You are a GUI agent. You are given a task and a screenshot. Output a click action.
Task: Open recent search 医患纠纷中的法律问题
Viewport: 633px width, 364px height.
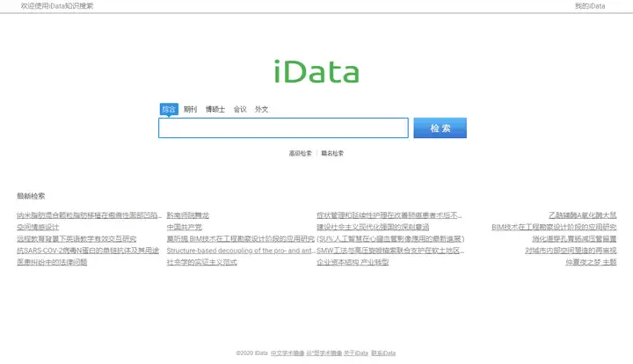pos(52,262)
